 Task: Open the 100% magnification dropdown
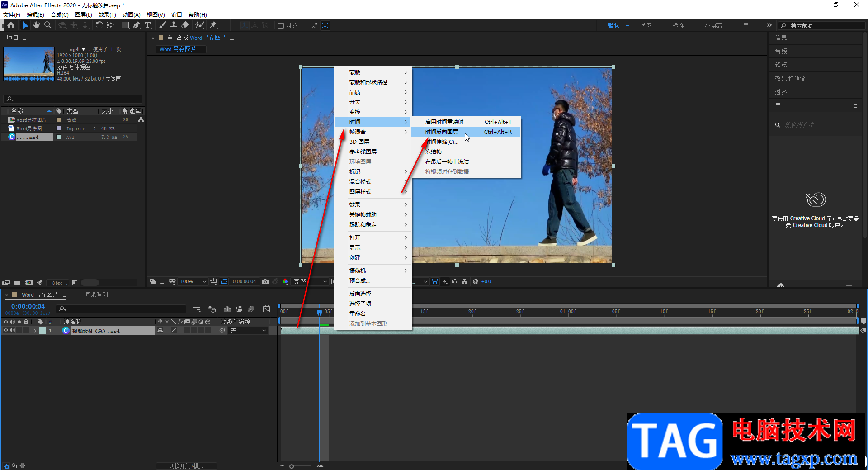pyautogui.click(x=193, y=281)
